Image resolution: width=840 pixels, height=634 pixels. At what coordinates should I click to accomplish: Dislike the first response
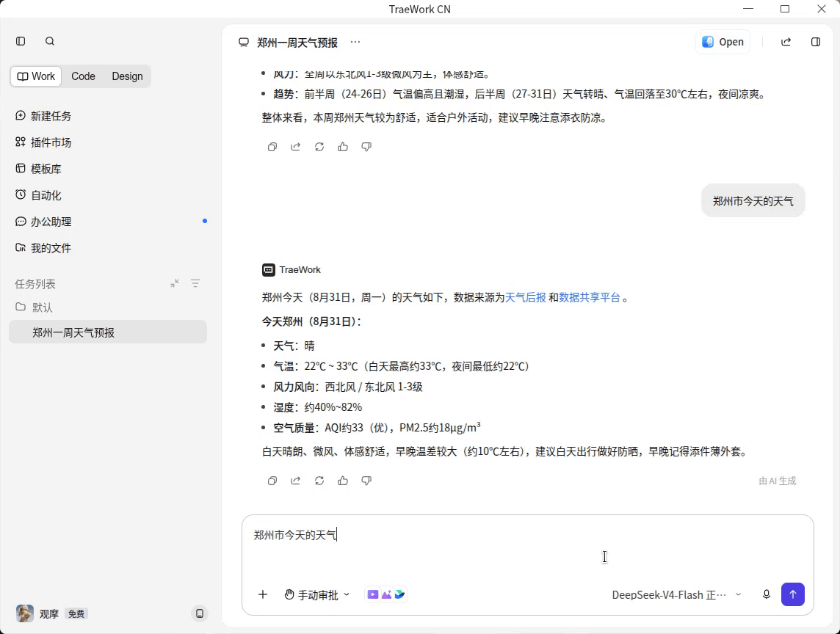(366, 147)
